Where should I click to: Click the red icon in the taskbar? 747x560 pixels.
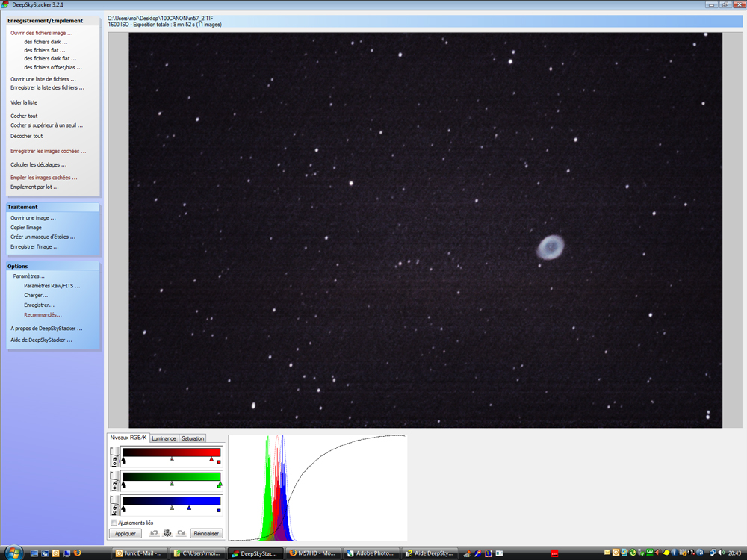pos(554,553)
